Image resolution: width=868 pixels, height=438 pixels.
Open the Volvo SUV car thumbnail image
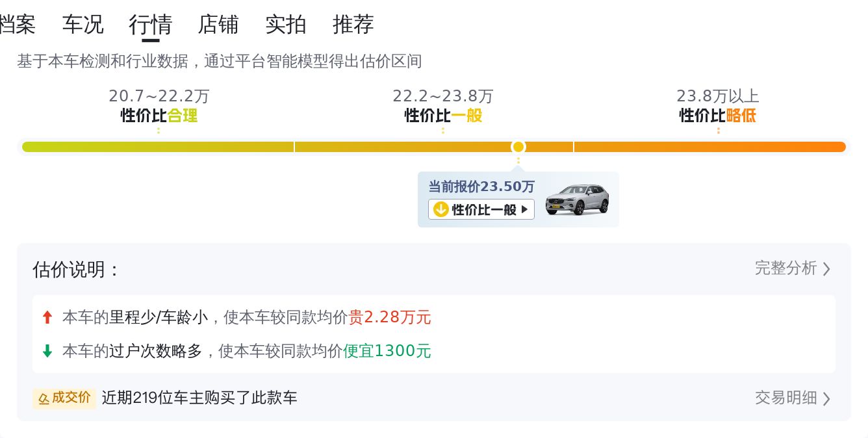[x=577, y=199]
